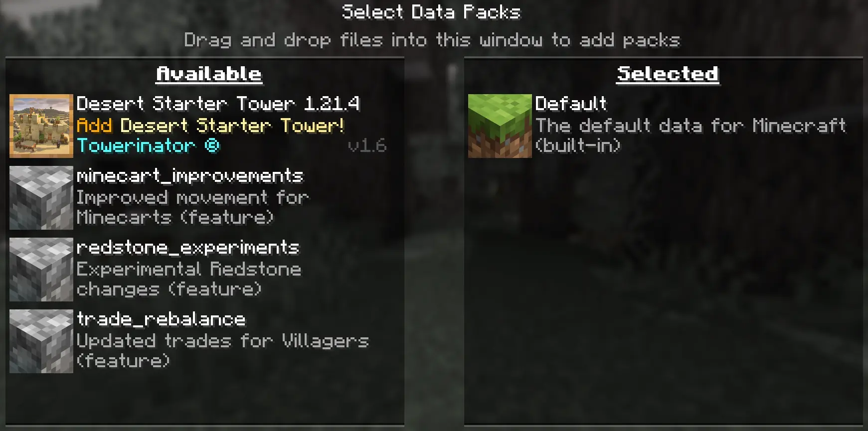Select the trade_rebalance cobblestone icon
The height and width of the screenshot is (431, 868).
coord(41,341)
